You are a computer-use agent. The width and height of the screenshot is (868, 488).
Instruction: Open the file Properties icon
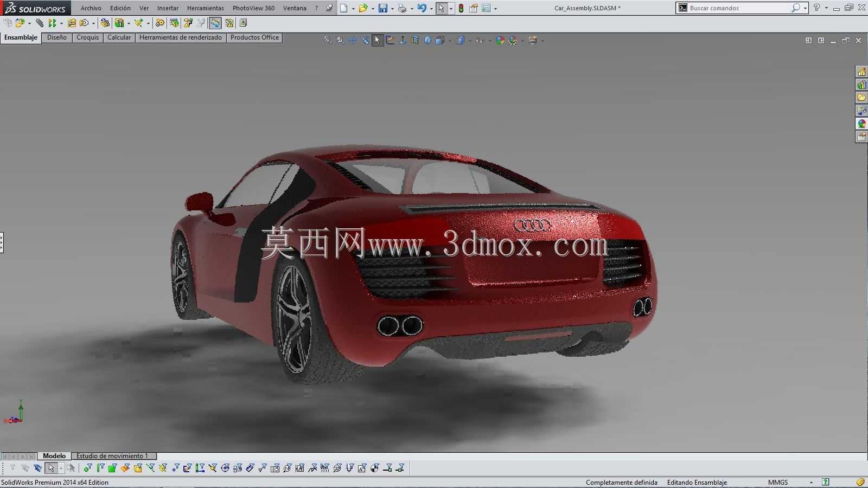click(x=473, y=8)
